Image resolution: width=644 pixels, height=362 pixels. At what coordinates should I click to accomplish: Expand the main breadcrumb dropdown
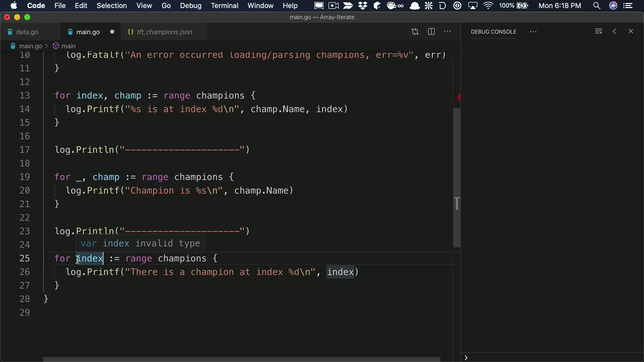coord(68,45)
